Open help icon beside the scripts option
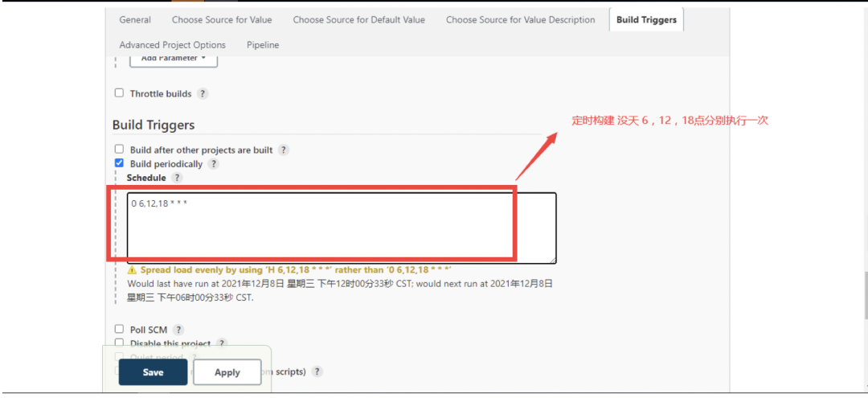 tap(317, 371)
